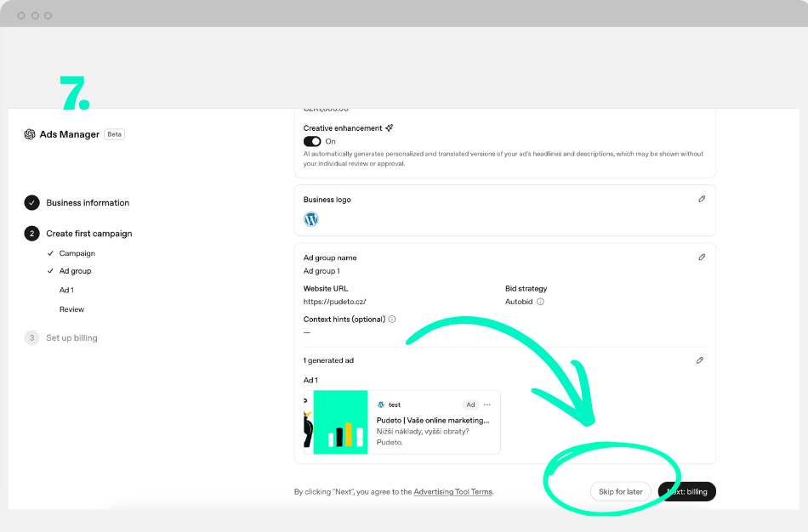Click the Ad label badge in preview

[470, 405]
